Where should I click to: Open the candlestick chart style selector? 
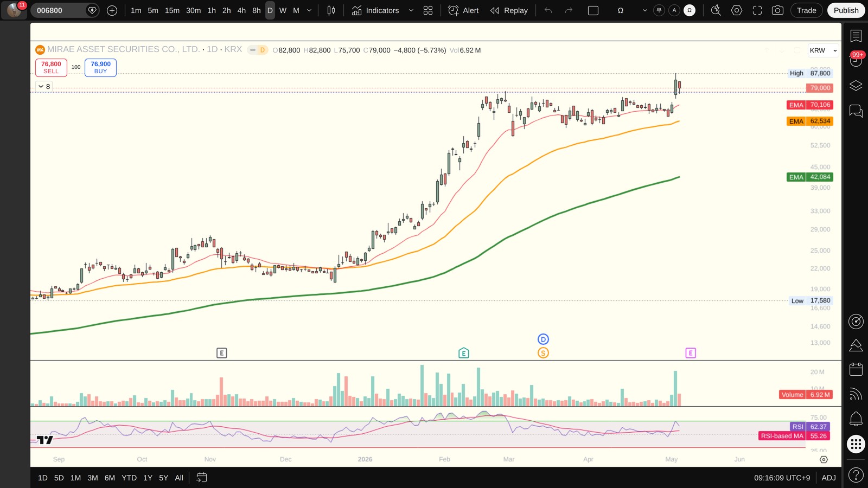tap(331, 10)
